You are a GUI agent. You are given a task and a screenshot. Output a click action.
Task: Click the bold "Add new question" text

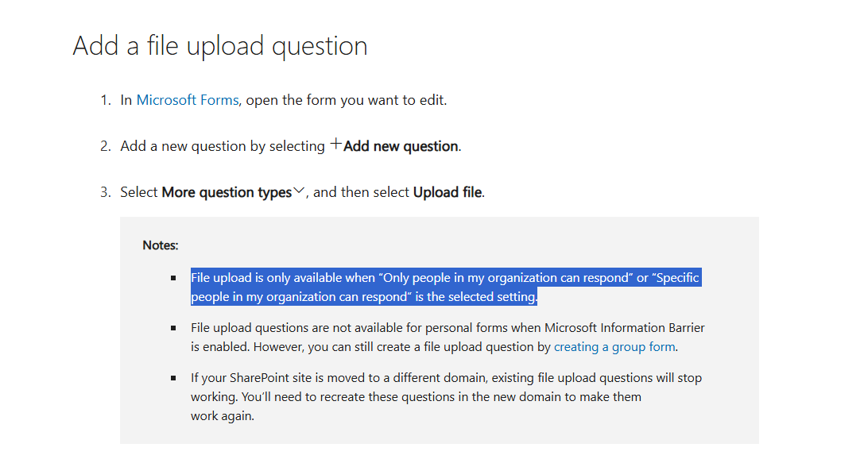[x=401, y=146]
